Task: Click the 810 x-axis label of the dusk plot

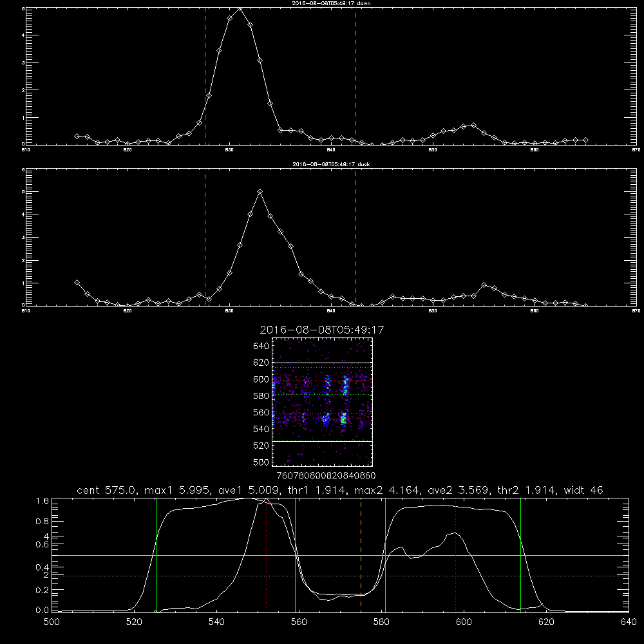Action: click(25, 311)
